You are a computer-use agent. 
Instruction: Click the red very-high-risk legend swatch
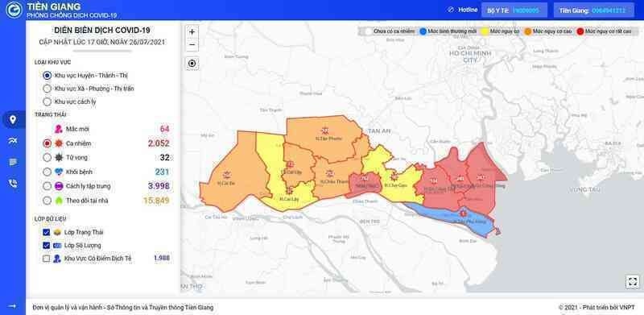point(580,31)
